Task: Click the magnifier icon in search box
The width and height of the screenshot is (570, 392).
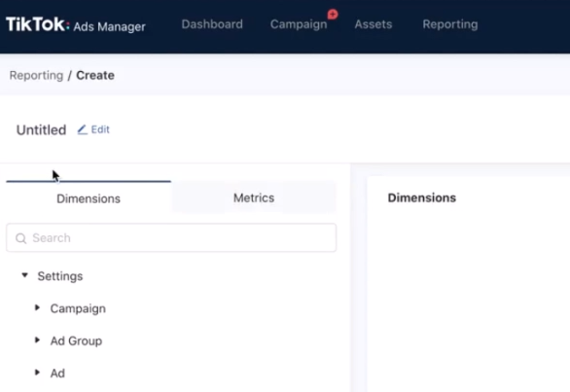Action: click(x=21, y=238)
